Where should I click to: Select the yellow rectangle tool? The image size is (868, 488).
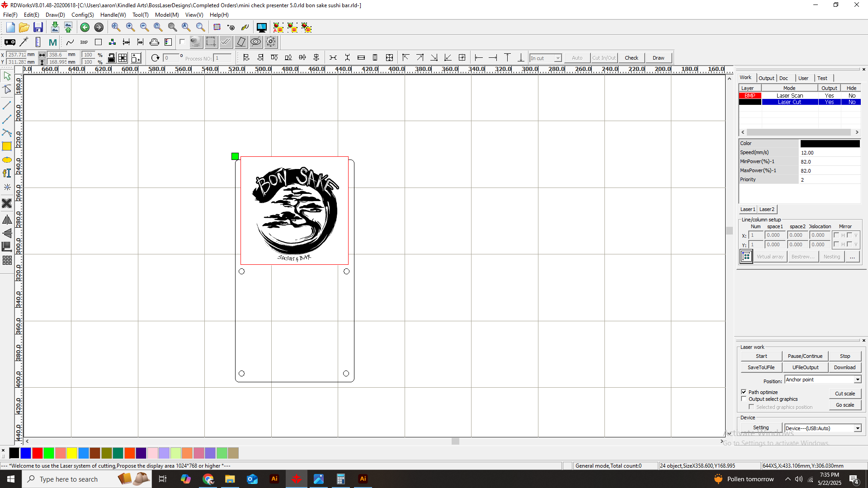pos(7,146)
